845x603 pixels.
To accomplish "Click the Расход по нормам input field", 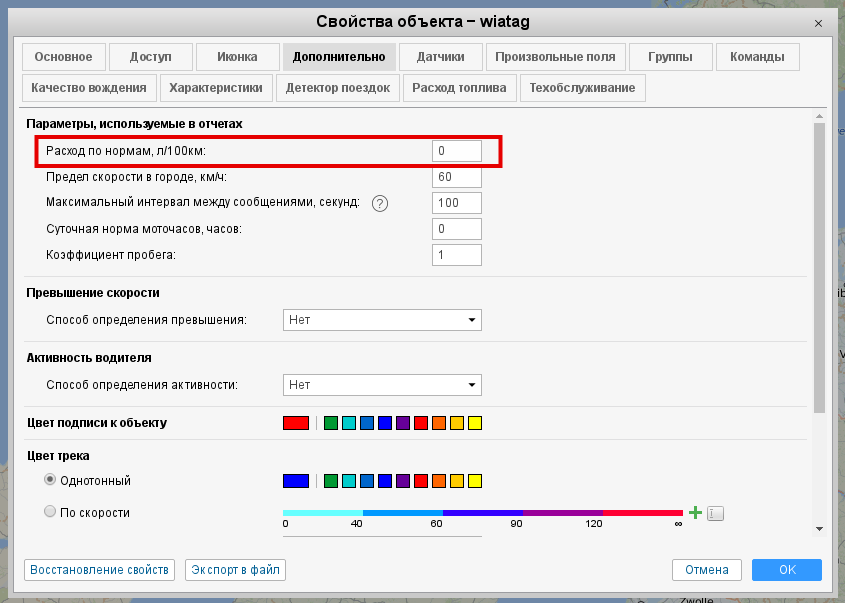I will 457,151.
